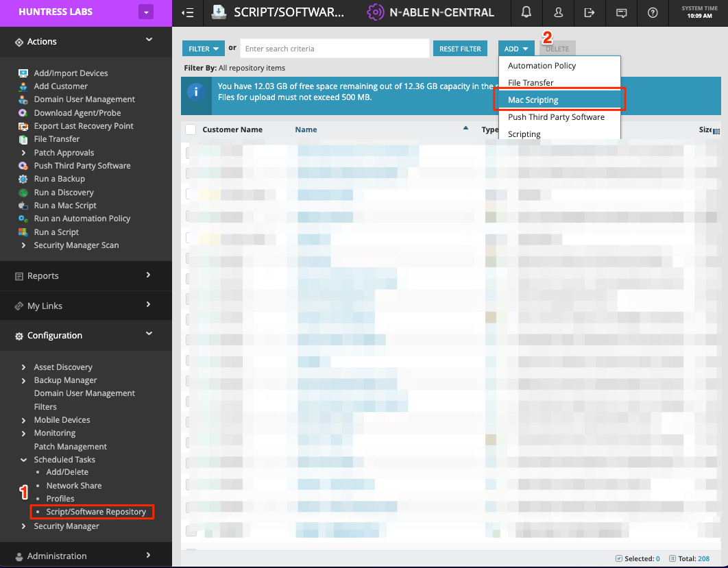This screenshot has width=728, height=568.
Task: Expand the Administration section chevron
Action: click(149, 555)
